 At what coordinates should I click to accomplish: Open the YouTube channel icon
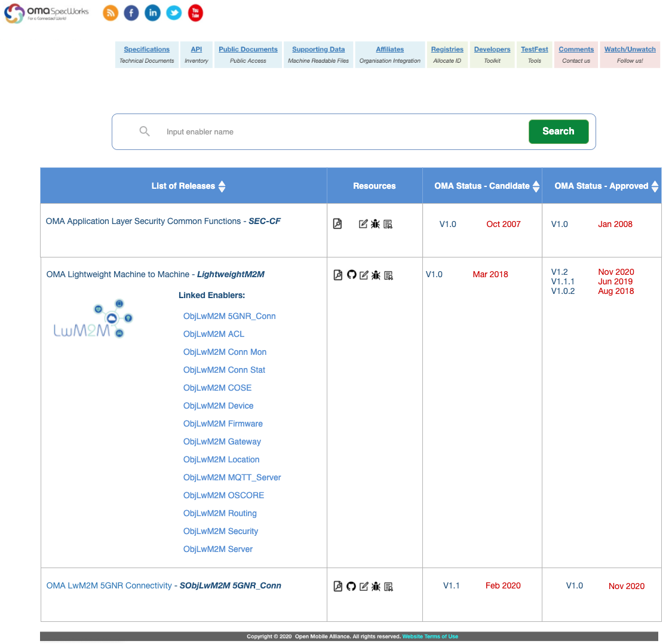click(x=195, y=13)
